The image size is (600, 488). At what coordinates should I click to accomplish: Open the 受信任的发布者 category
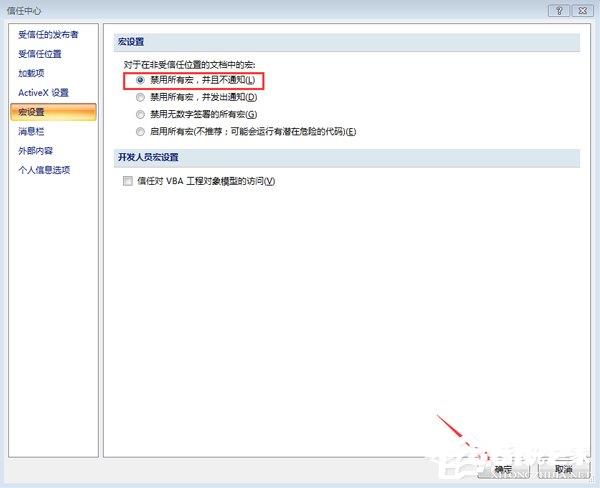[48, 35]
